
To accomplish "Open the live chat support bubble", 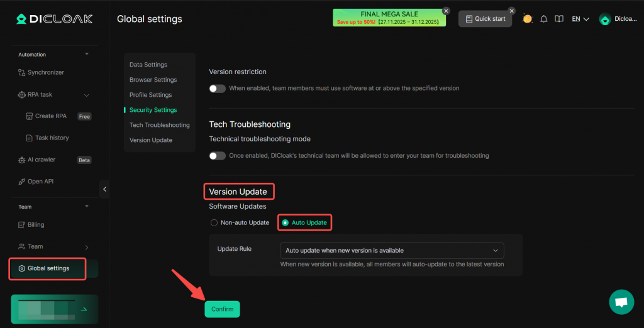I will pos(621,302).
